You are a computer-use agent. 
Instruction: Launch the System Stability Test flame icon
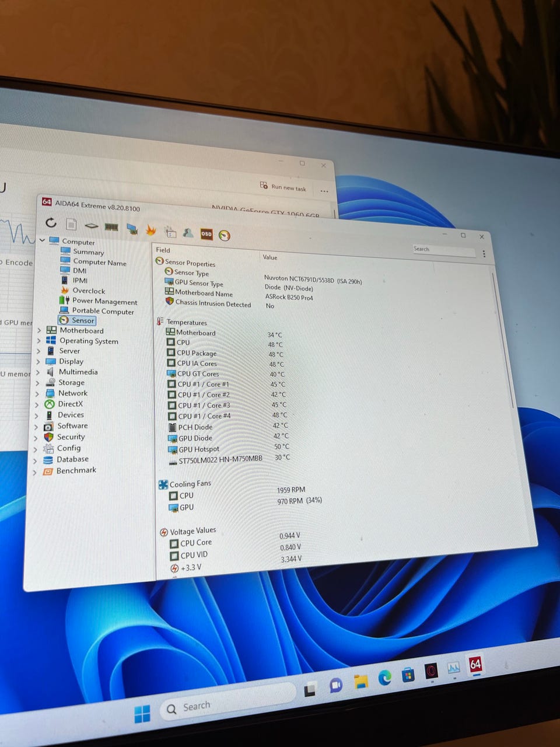point(151,230)
